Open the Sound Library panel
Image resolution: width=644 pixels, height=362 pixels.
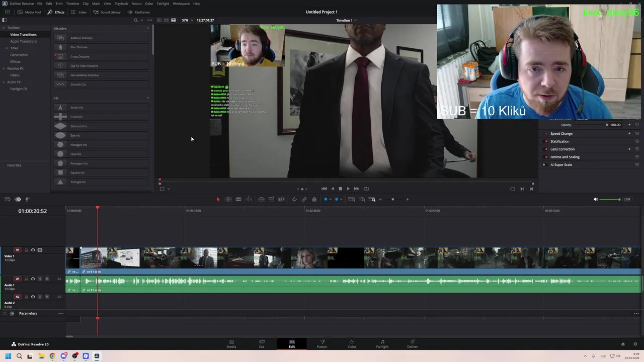tap(107, 12)
